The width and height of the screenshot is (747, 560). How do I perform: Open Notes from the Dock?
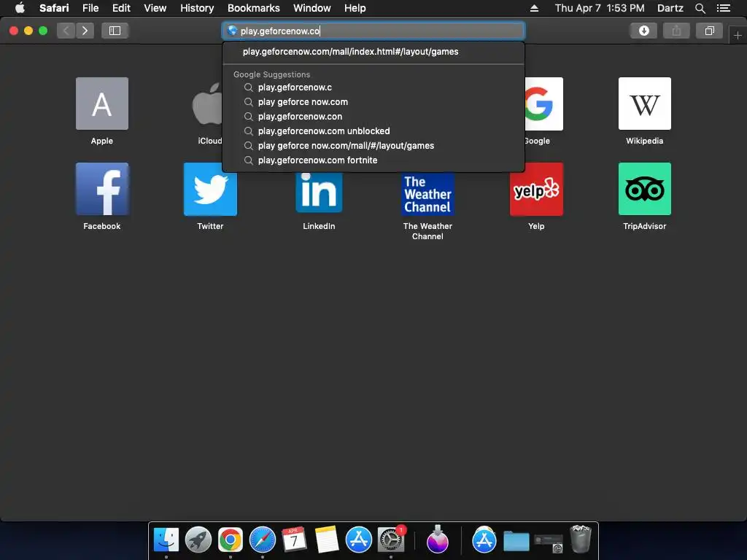tap(326, 540)
